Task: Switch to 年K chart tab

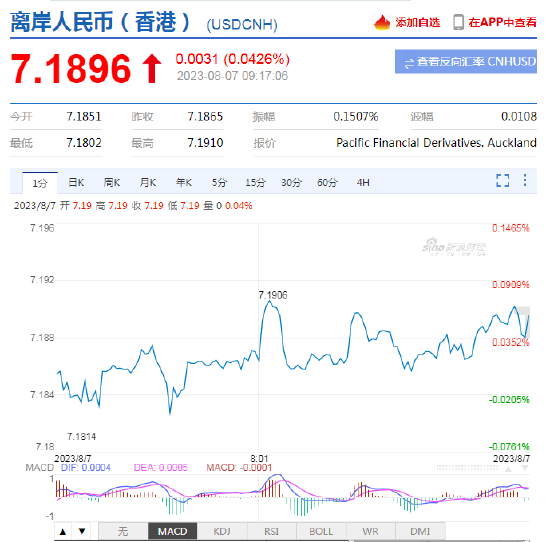Action: click(184, 182)
